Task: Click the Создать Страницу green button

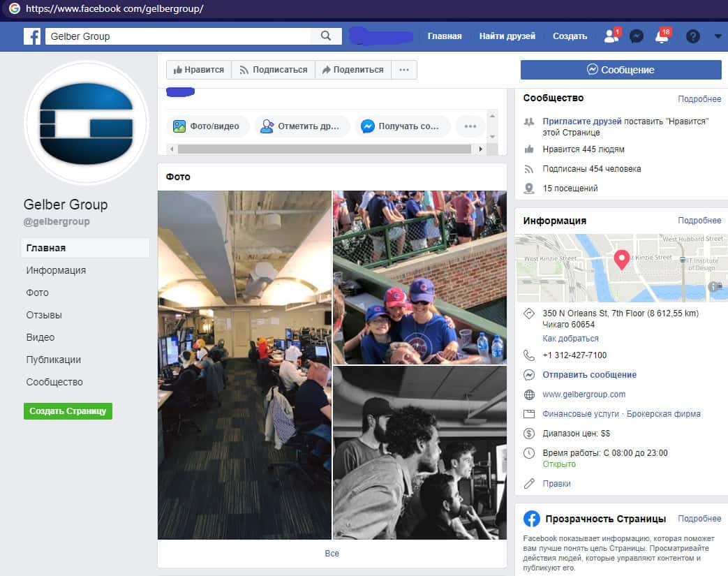Action: point(68,411)
